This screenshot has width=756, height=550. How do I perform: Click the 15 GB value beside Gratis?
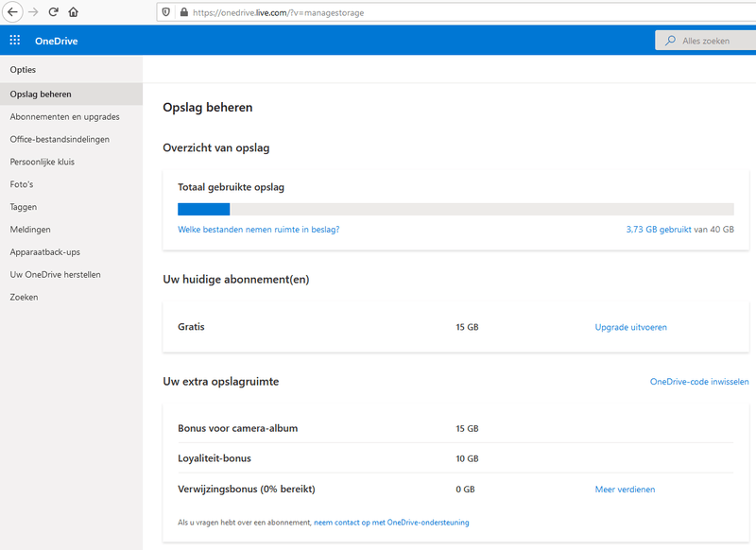[x=467, y=327]
